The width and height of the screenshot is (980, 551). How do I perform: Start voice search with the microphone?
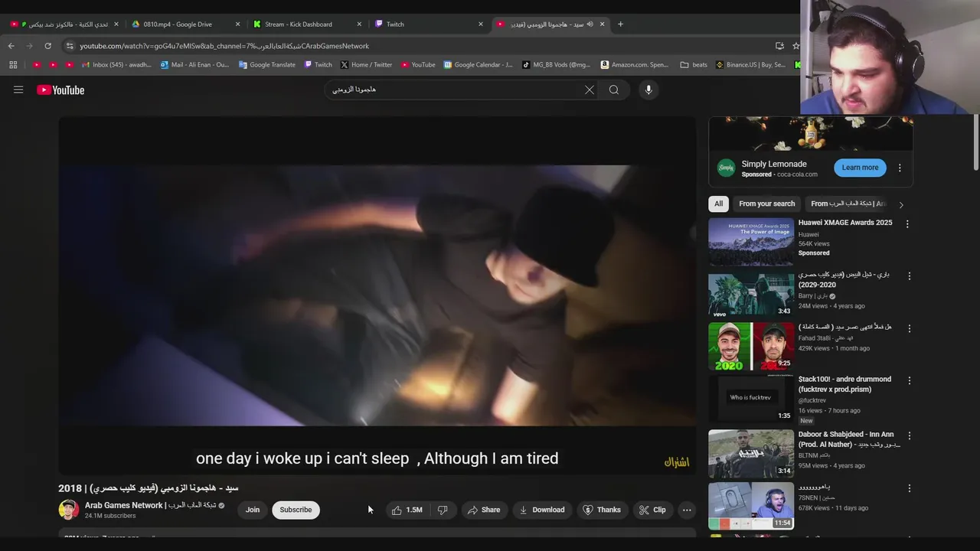tap(648, 90)
